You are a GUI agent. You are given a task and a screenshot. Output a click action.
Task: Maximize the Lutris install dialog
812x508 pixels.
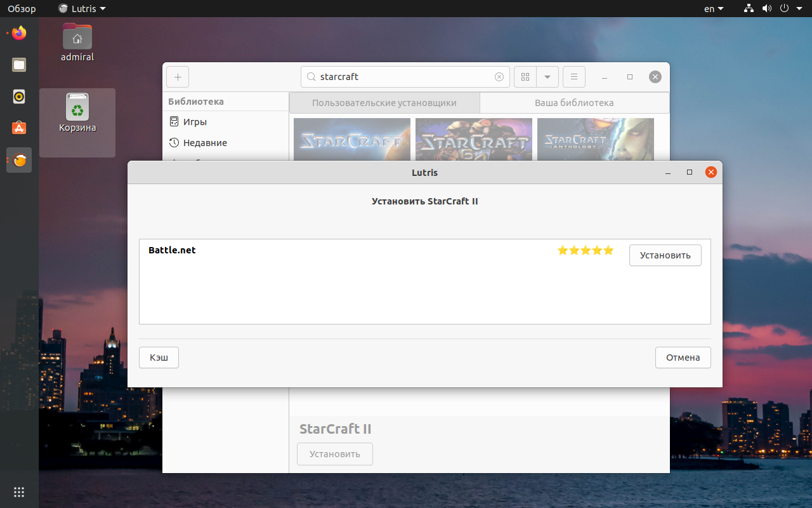[689, 172]
